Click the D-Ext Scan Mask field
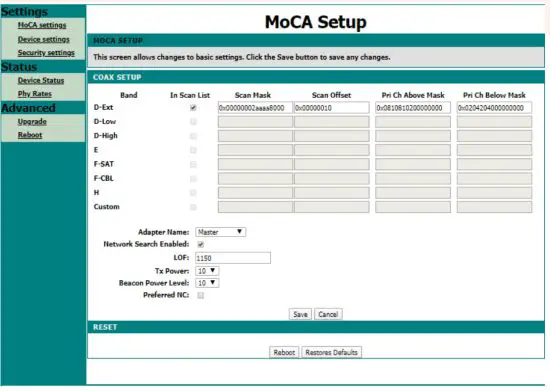The image size is (550, 391). pos(255,108)
